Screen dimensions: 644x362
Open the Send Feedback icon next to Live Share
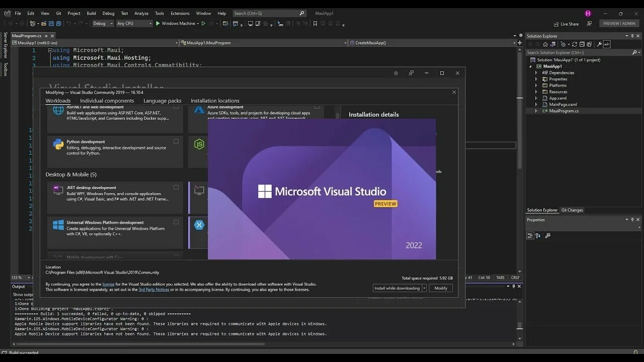(x=589, y=23)
